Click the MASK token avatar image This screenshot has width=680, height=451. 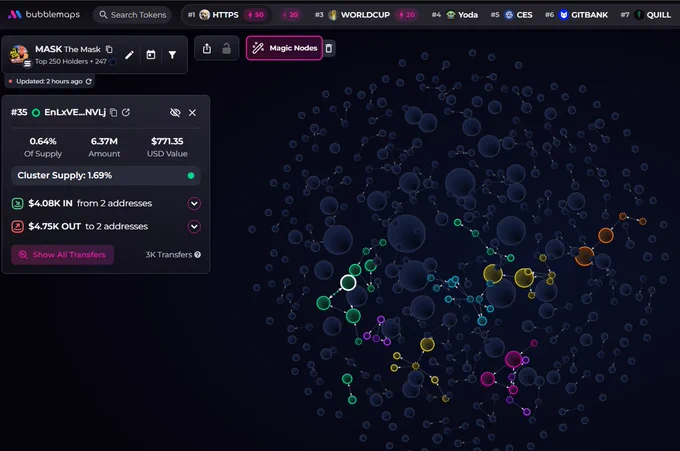point(19,54)
